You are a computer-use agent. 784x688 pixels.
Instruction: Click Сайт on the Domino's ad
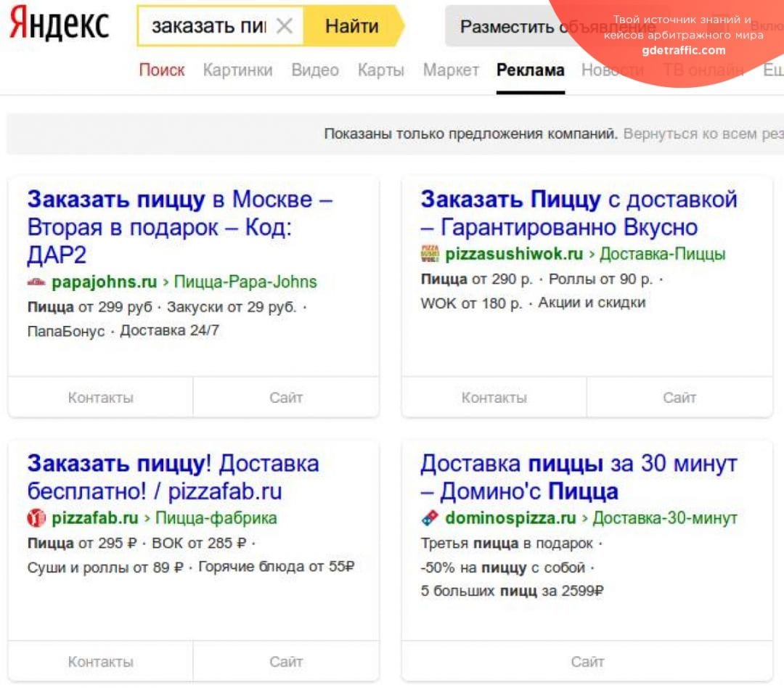(x=588, y=661)
